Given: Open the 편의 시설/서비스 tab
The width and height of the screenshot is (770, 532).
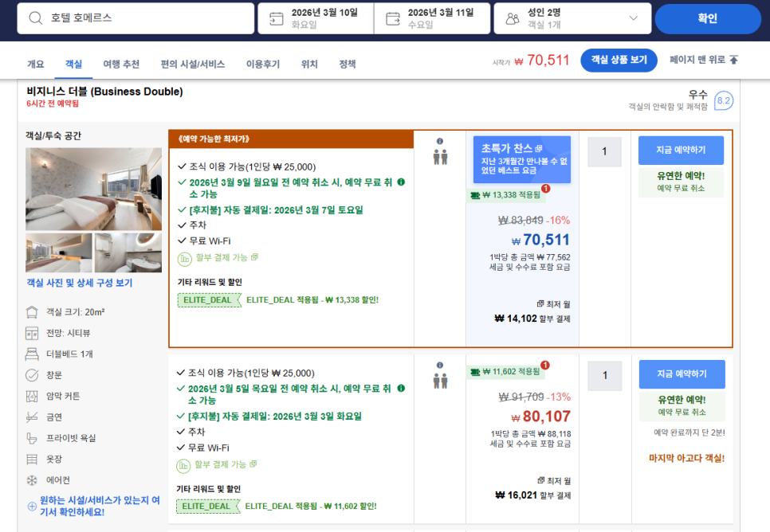Looking at the screenshot, I should tap(193, 64).
